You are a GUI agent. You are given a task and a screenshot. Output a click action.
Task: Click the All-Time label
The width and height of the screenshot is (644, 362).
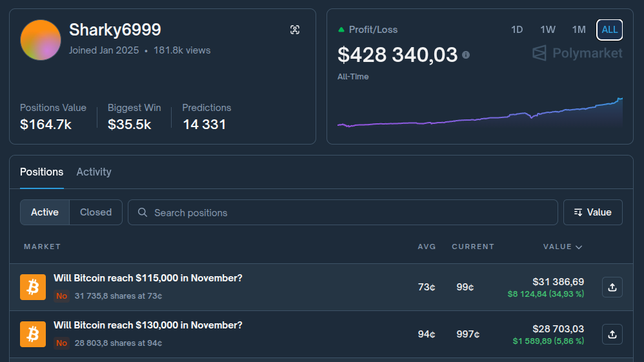pyautogui.click(x=353, y=77)
